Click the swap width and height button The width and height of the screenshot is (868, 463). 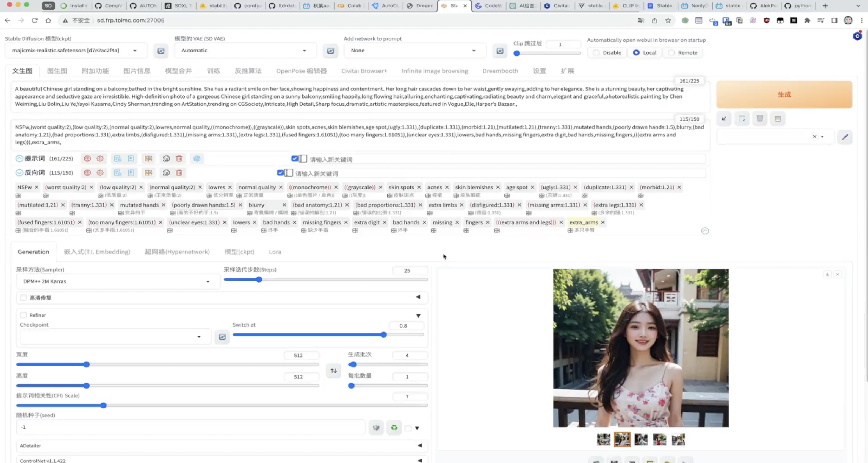tap(333, 370)
